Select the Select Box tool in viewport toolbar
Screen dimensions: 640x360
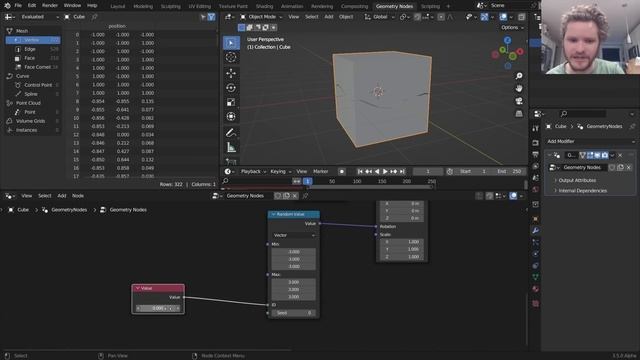pyautogui.click(x=231, y=43)
